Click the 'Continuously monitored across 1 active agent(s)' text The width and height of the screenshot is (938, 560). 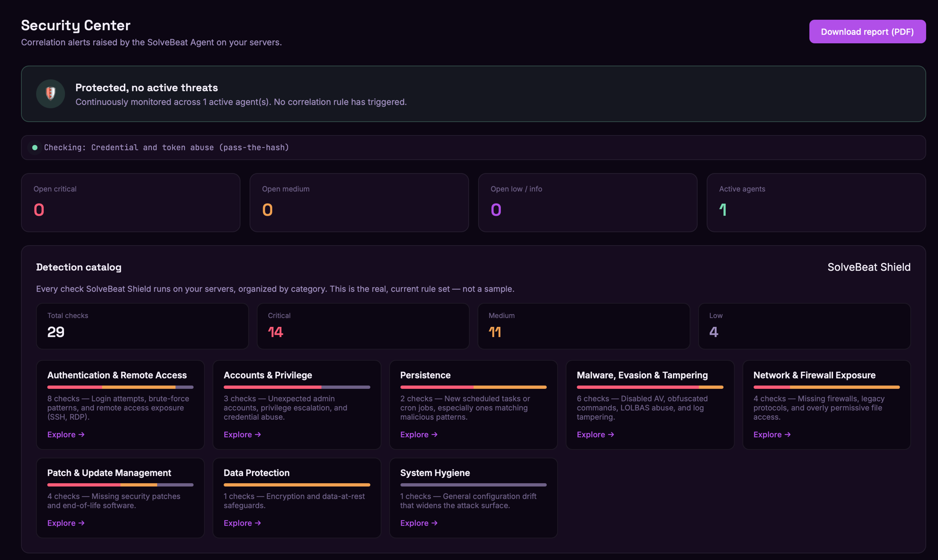coord(241,102)
